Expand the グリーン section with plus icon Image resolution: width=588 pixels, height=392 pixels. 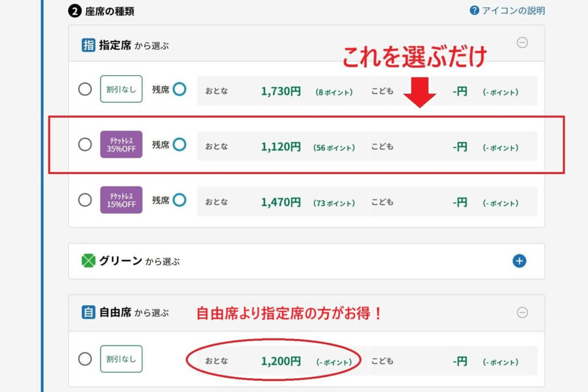(x=519, y=261)
